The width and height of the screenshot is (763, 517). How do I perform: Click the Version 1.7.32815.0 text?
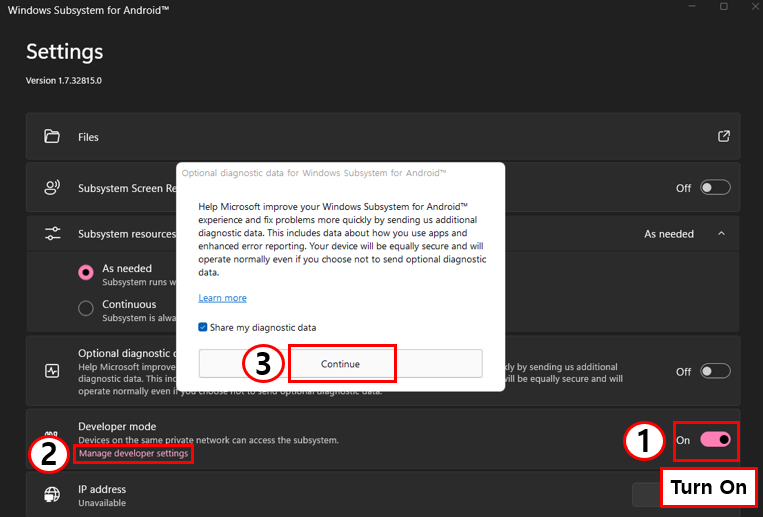64,81
